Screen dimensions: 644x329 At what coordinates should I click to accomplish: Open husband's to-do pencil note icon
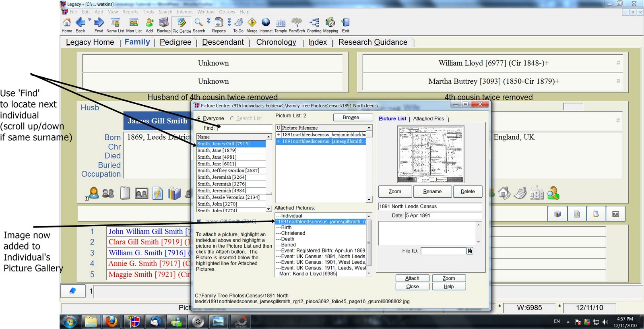pos(158,193)
